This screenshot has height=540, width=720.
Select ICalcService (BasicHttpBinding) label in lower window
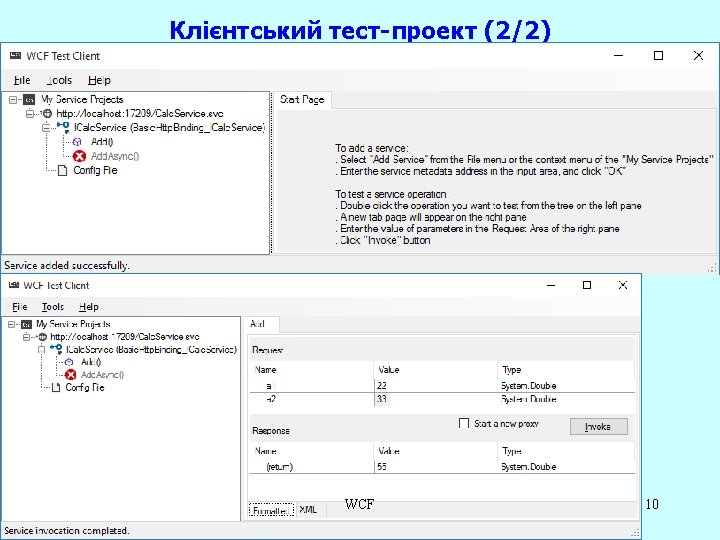tap(151, 349)
